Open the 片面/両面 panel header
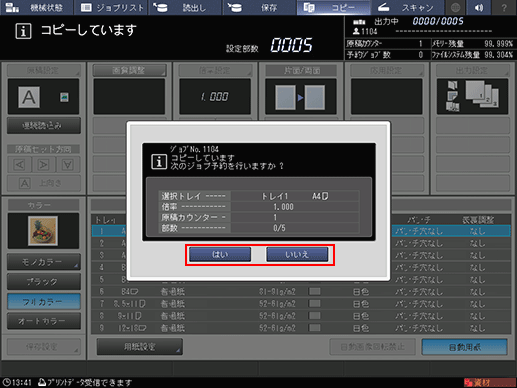 (x=301, y=71)
